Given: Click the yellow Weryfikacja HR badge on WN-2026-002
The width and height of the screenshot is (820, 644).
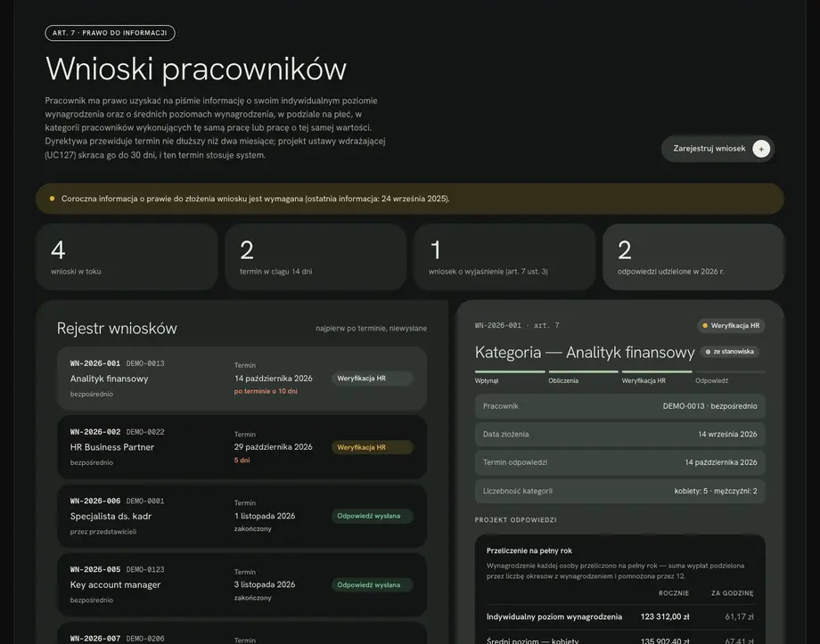Looking at the screenshot, I should pos(372,447).
